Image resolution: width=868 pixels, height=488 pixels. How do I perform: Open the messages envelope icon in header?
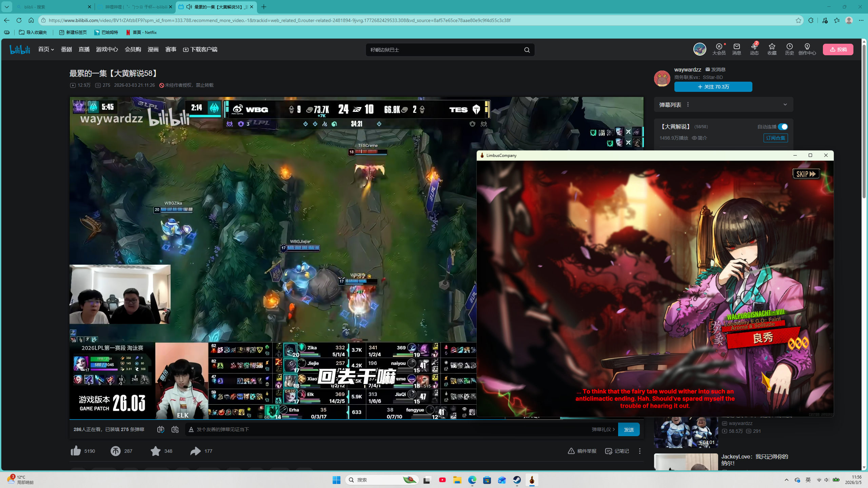click(736, 47)
